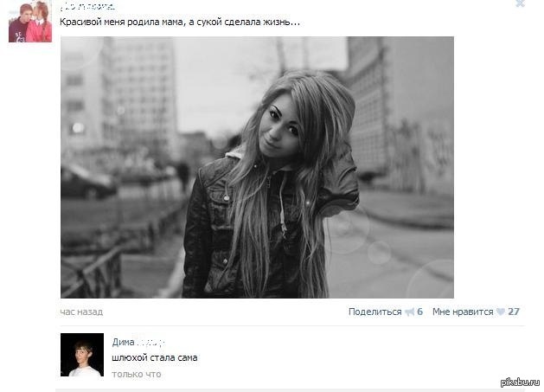Open the likes count showing 27
This screenshot has width=544, height=392.
tap(514, 312)
